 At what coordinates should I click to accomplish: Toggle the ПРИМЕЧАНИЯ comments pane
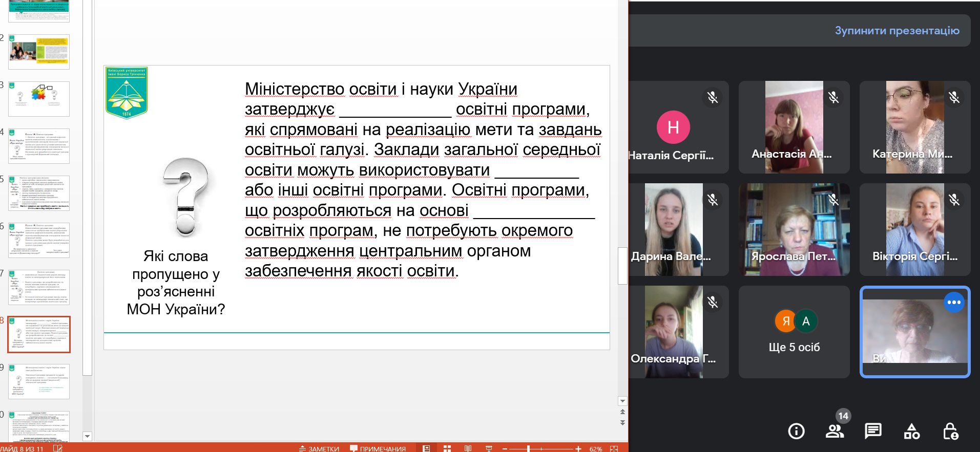coord(378,448)
